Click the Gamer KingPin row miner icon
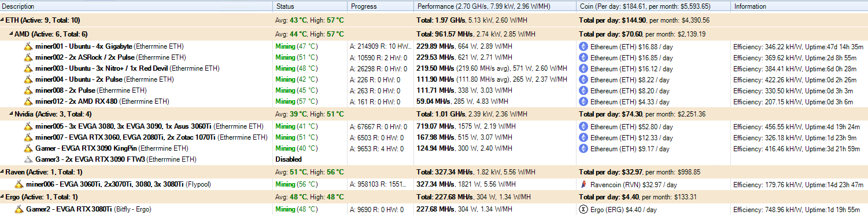This screenshot has height=215, width=868. (x=28, y=148)
